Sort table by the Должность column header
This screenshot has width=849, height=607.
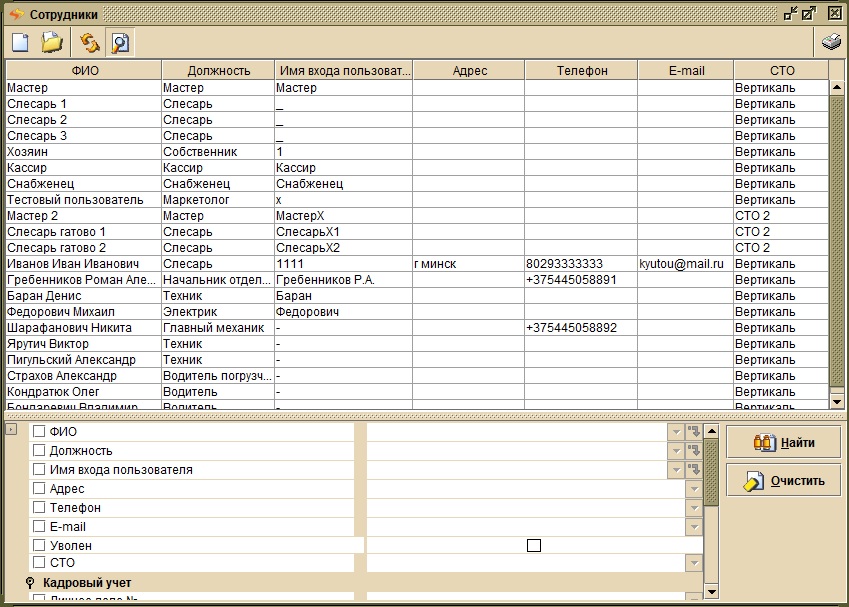[x=218, y=70]
